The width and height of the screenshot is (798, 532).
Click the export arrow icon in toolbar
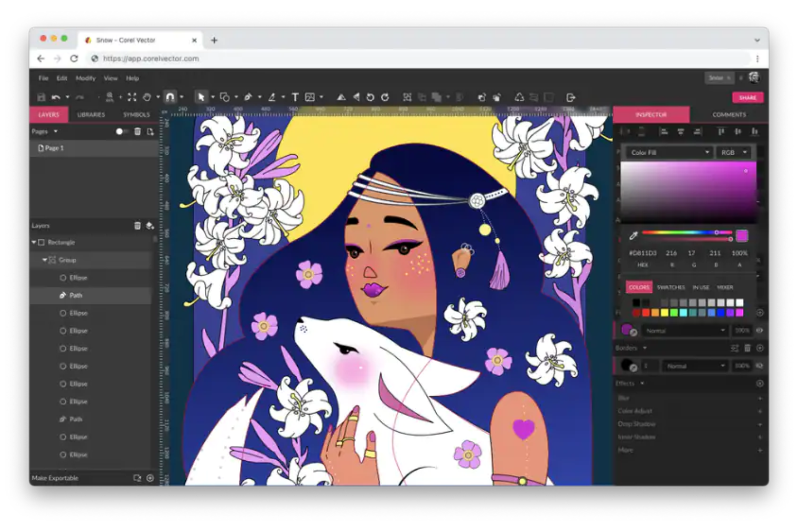(x=571, y=98)
